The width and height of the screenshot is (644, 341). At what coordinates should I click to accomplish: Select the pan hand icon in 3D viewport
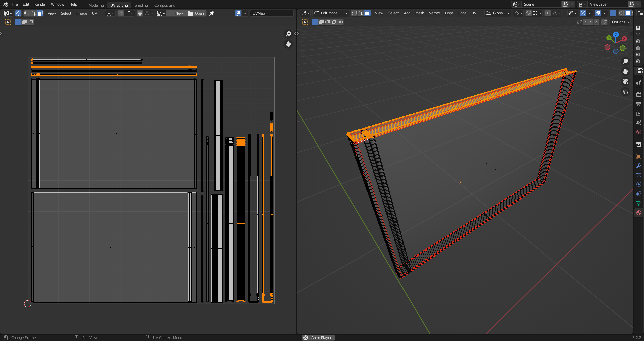click(x=625, y=71)
